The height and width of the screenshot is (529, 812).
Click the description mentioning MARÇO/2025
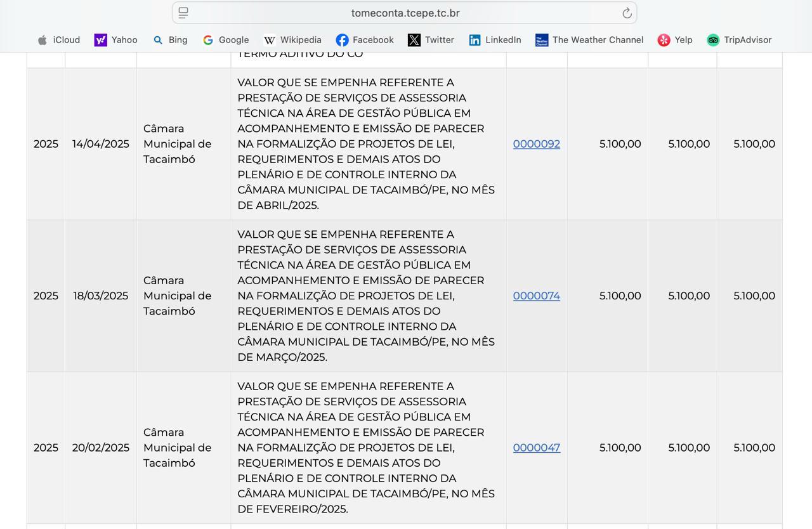click(366, 296)
